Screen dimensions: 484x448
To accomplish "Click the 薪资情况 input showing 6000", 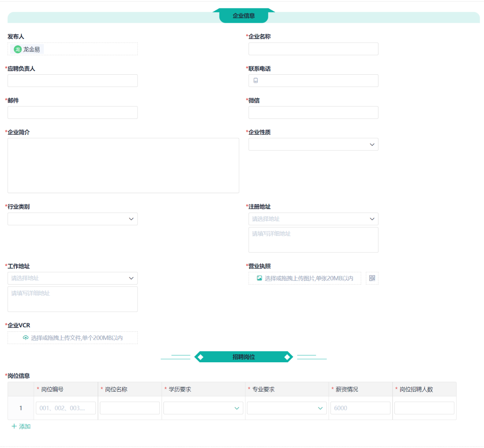I will point(360,408).
